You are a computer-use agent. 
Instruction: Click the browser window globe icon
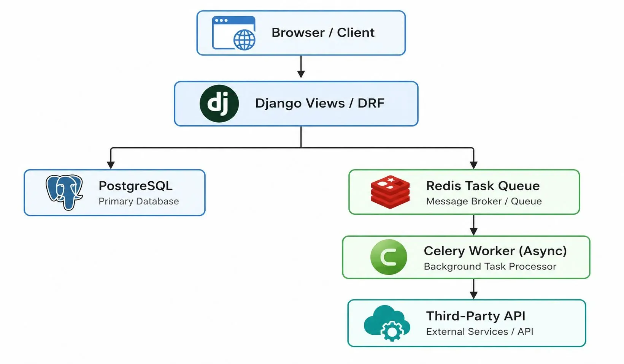233,33
